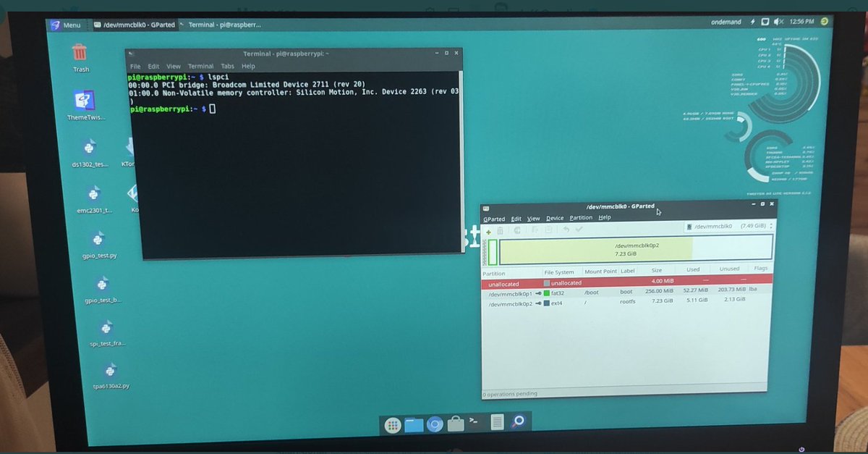Open the applications grid icon in dock

(393, 425)
